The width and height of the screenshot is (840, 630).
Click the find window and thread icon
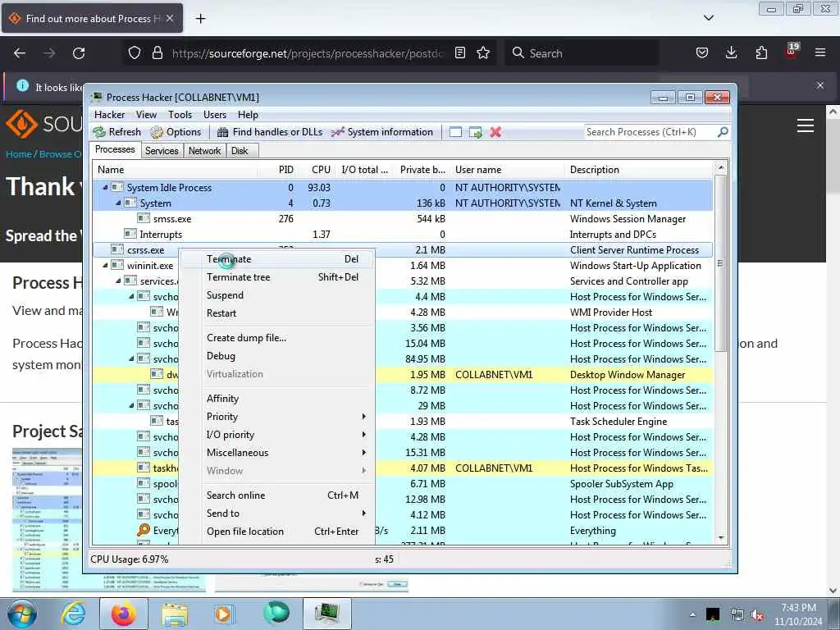click(x=475, y=132)
